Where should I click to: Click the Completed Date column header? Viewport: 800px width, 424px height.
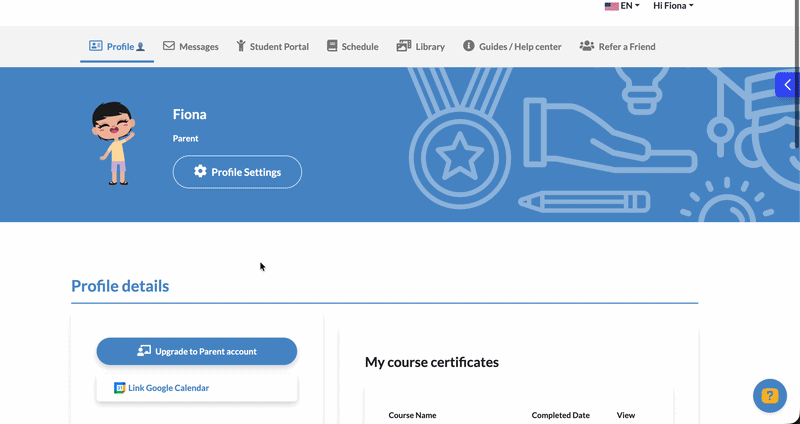pos(560,415)
